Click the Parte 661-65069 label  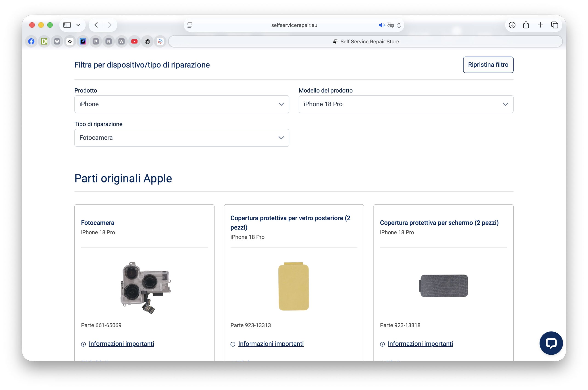(101, 325)
